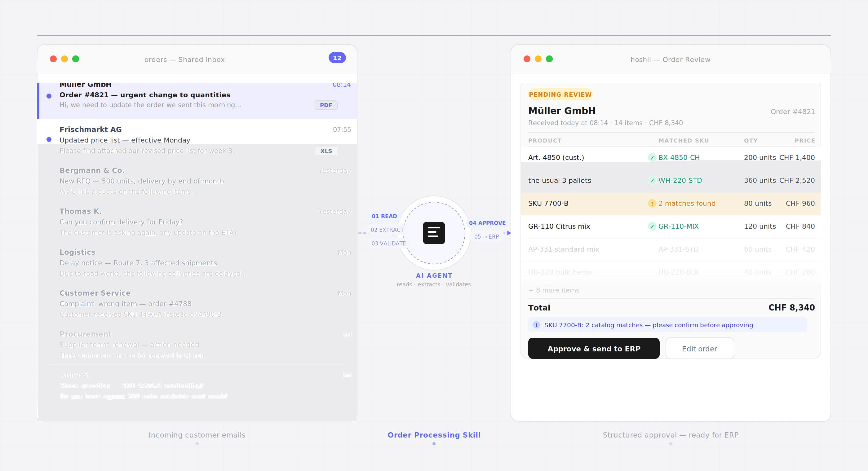Click unread dot on the Frischmarkt AG email
The height and width of the screenshot is (471, 868).
click(49, 139)
